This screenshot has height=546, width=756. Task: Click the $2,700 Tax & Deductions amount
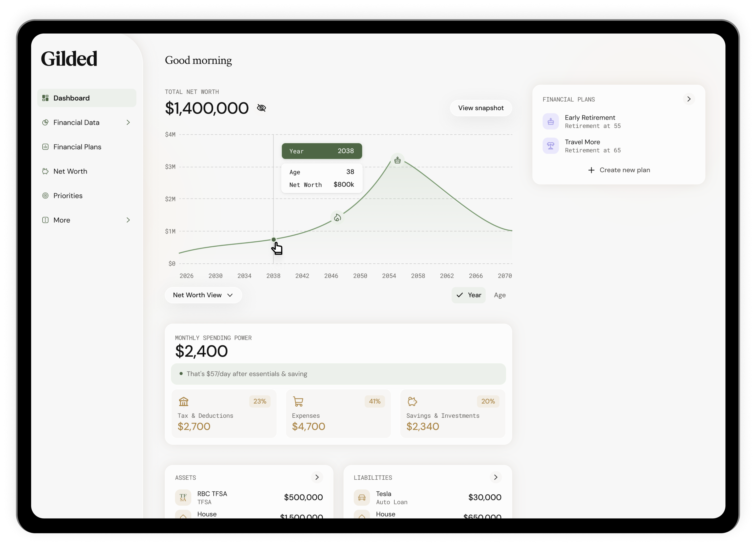click(x=194, y=426)
